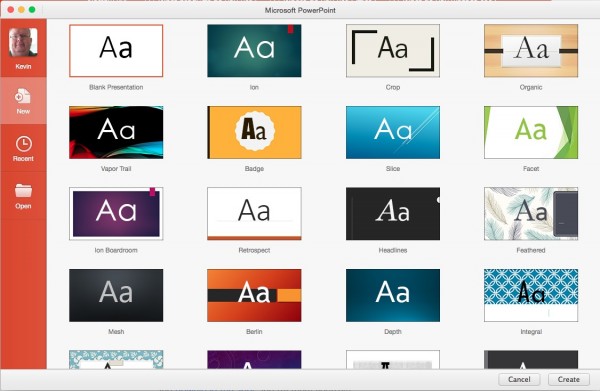
Task: Click the 'Badge' label text
Action: [x=254, y=169]
